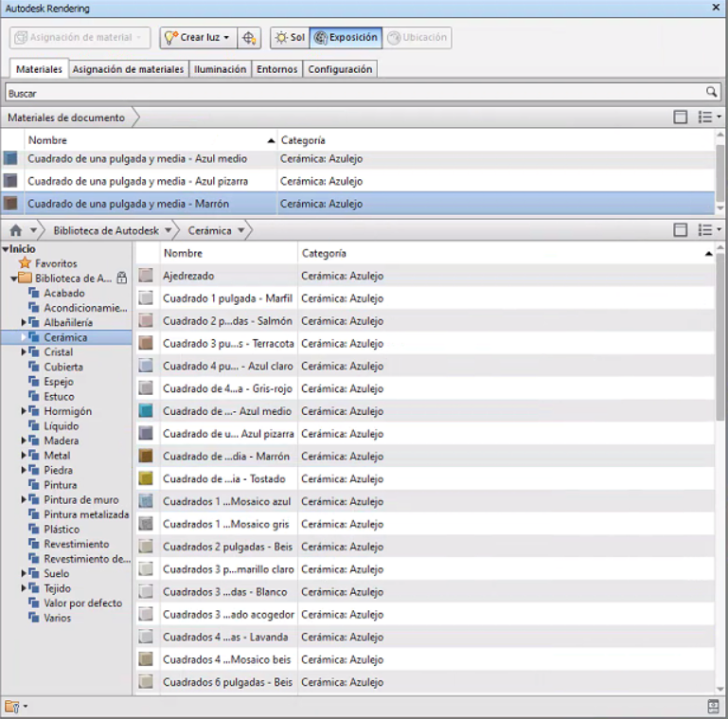Click the library Marrón tile thumbnail
Image resolution: width=728 pixels, height=719 pixels.
[146, 456]
